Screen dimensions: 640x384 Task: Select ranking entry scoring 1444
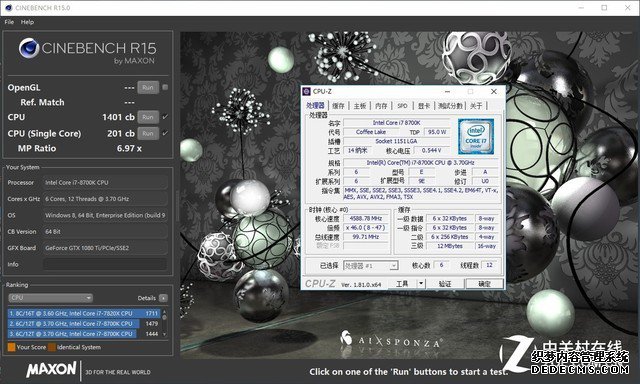84,334
